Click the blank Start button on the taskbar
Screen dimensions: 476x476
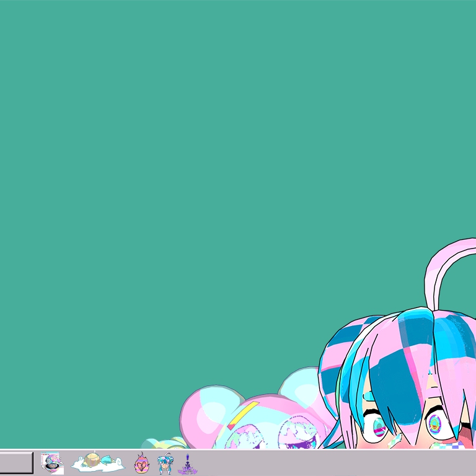tap(16, 462)
